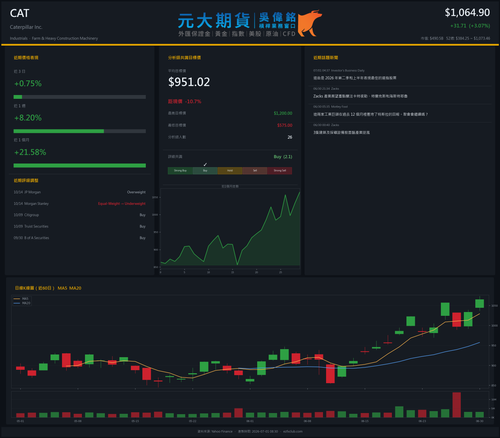Click the 元大期貨 logo text
Screen dimensions: 500x438
click(214, 21)
